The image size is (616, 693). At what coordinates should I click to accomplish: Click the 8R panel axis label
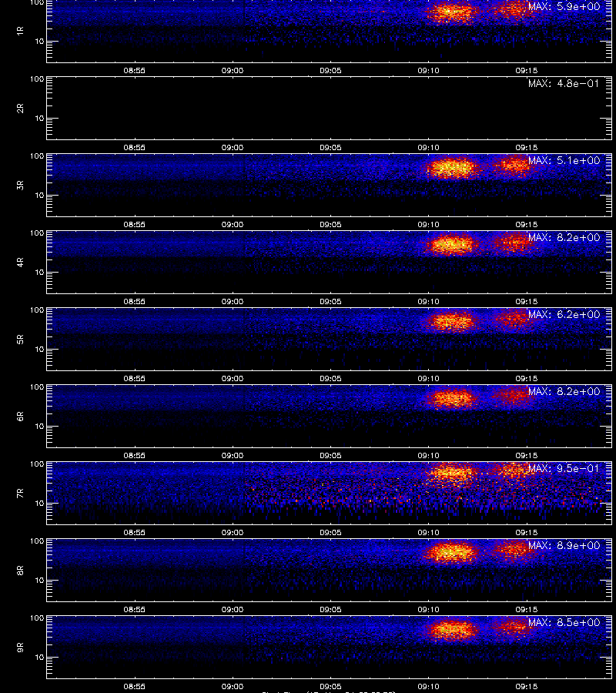coord(20,570)
